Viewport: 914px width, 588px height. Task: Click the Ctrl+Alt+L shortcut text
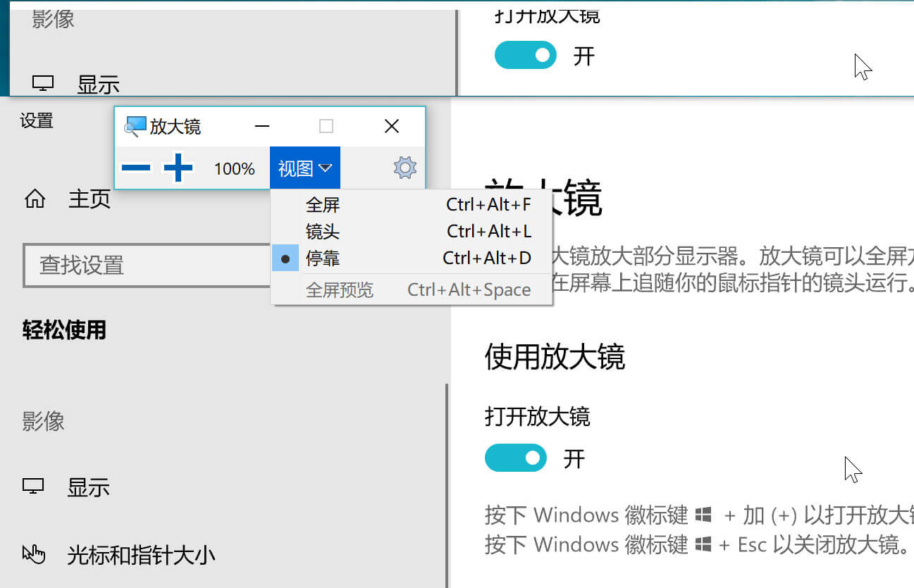(x=489, y=232)
